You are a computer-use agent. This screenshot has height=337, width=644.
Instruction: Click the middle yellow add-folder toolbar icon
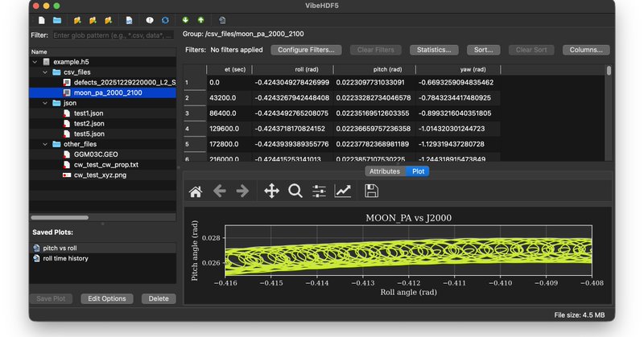pos(93,20)
